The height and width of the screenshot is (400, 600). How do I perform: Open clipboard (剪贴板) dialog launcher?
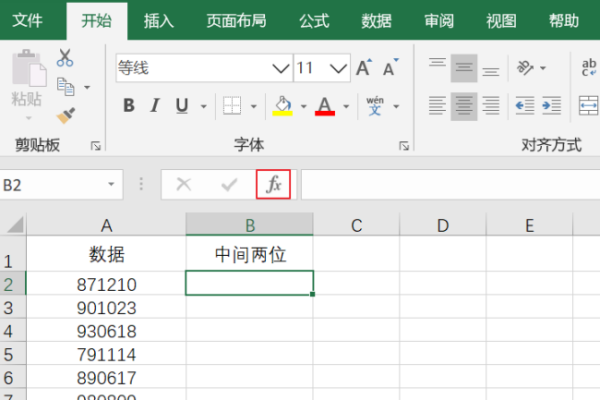pos(95,146)
